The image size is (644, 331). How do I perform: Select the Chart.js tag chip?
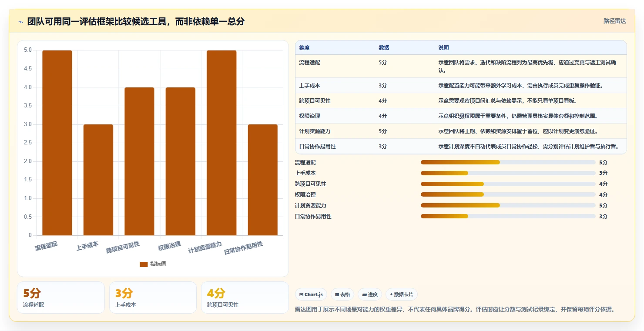coord(311,294)
